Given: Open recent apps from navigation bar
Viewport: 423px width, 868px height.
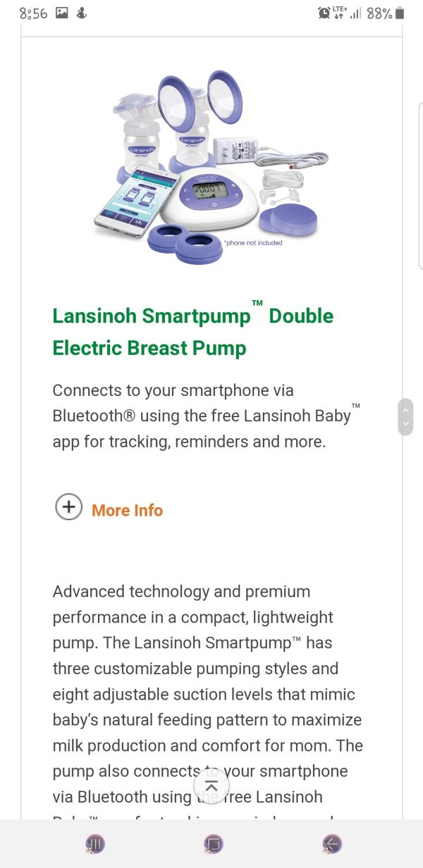Looking at the screenshot, I should (95, 843).
